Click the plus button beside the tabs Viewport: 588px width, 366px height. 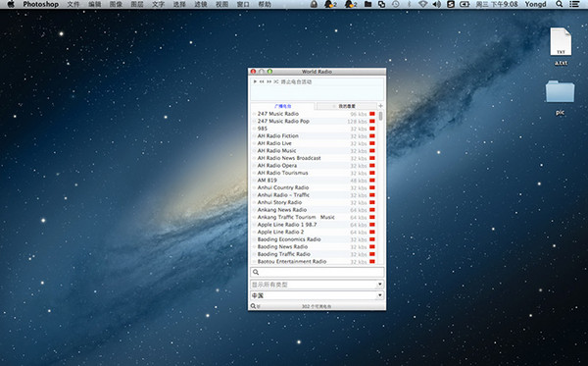click(x=380, y=106)
